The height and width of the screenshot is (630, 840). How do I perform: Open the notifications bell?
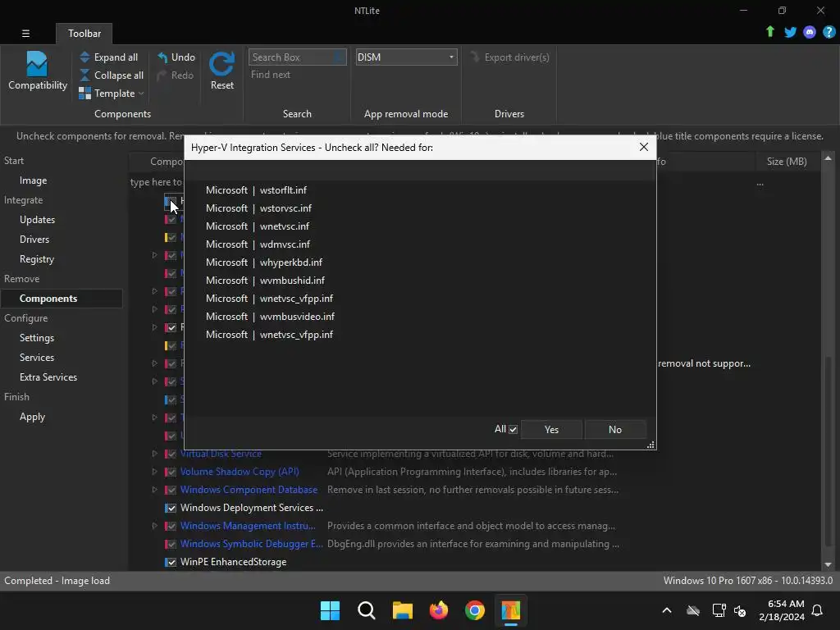[817, 610]
